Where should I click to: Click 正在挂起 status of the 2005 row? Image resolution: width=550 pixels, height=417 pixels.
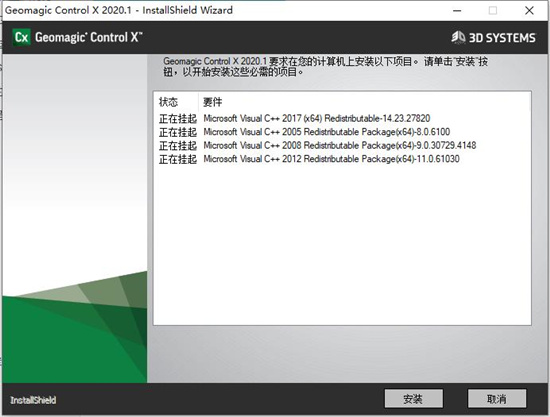[x=177, y=133]
